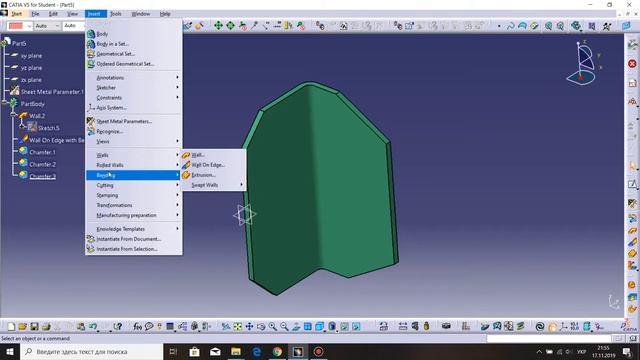Open first Auto dropdown in toolbar
Screen dimensions: 640x360
tap(47, 26)
